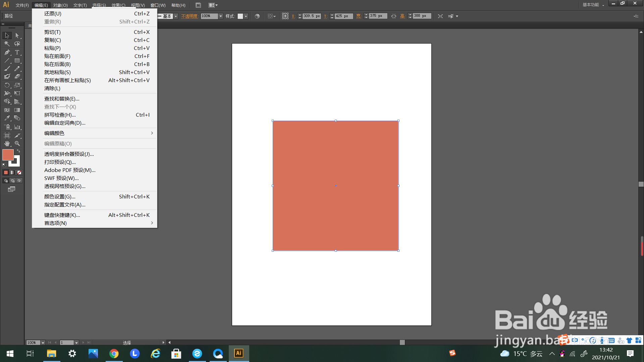The image size is (644, 362).
Task: Click the orange 不透明度 label link
Action: tap(189, 16)
